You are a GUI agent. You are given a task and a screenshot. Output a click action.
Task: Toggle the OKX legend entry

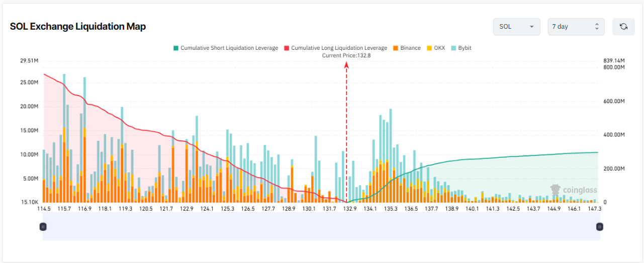pos(435,48)
